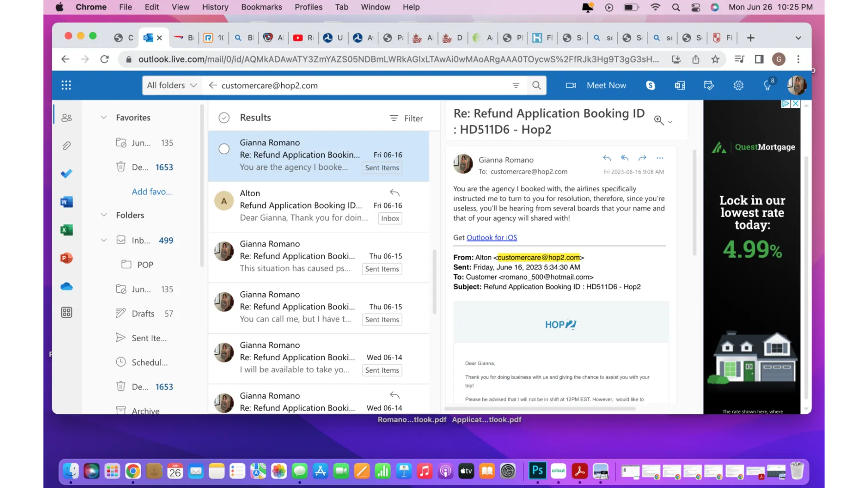Open Alton's Refund Application email in Inbox
This screenshot has height=488, width=868.
click(x=319, y=207)
